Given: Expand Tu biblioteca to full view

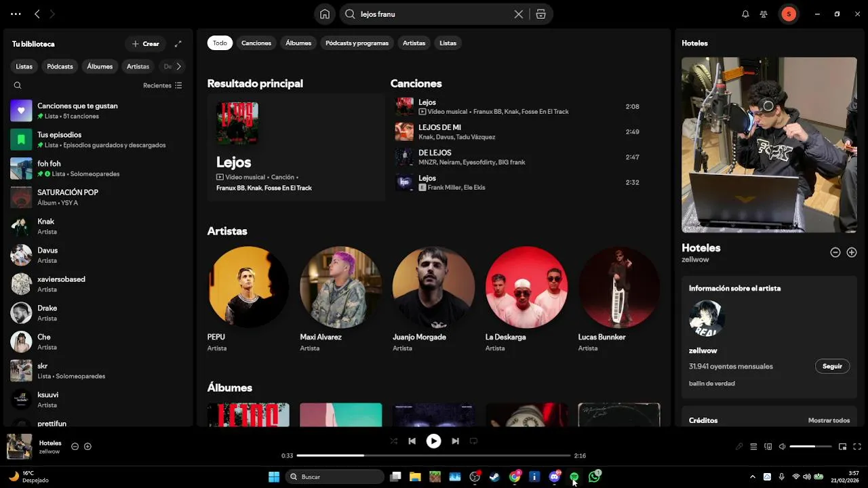Looking at the screenshot, I should (x=178, y=44).
